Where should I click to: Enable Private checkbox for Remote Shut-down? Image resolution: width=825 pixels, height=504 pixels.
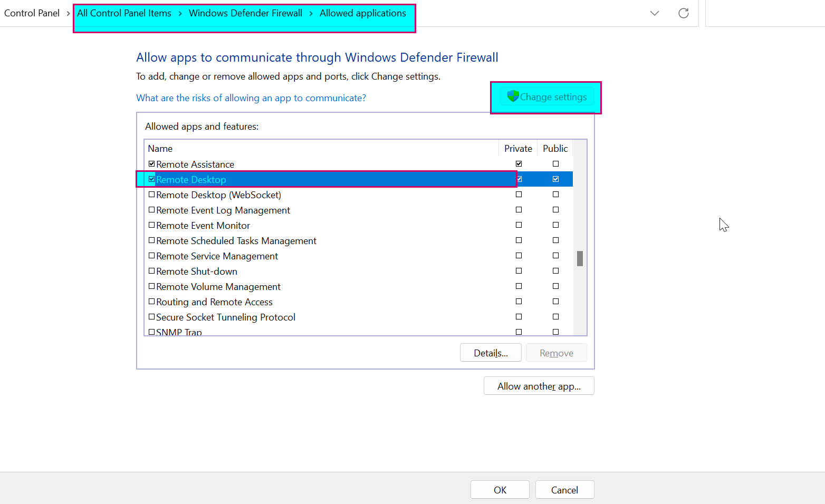click(519, 271)
